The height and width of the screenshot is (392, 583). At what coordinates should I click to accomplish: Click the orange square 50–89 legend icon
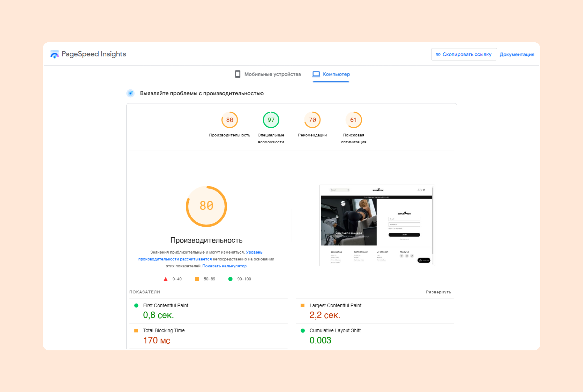tap(197, 279)
